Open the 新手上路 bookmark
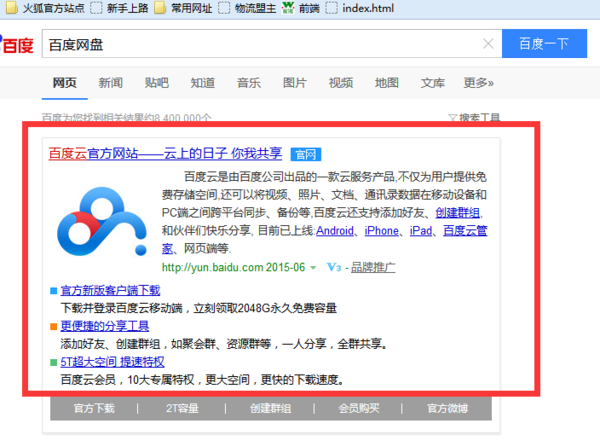600x441 pixels. (119, 8)
